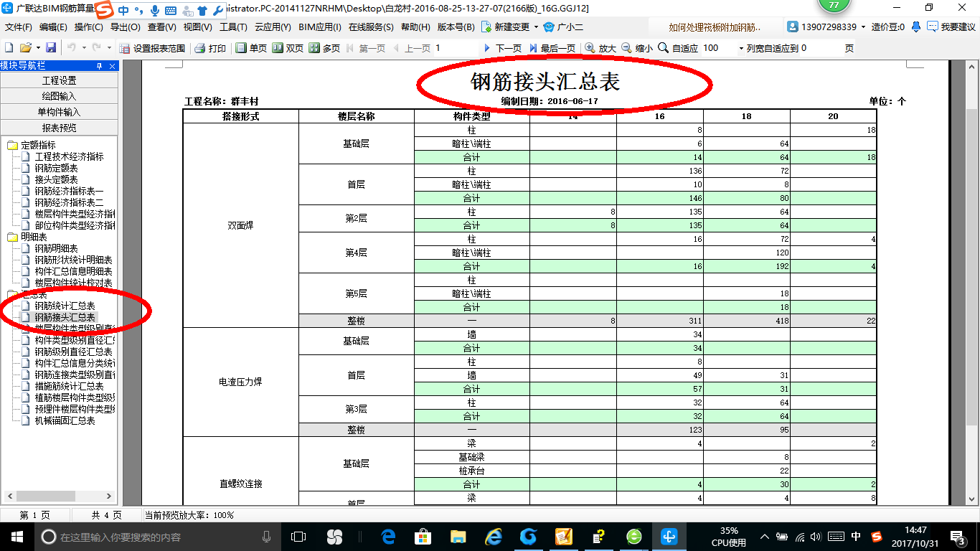Click the column width page input field
Screen dimensions: 980x551
821,48
